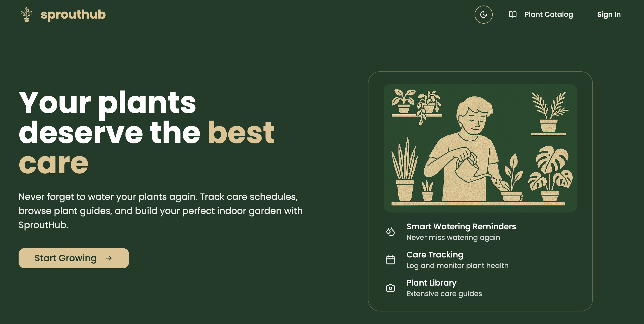The image size is (644, 324).
Task: Select the Smart Watering Reminders heading
Action: tap(461, 227)
